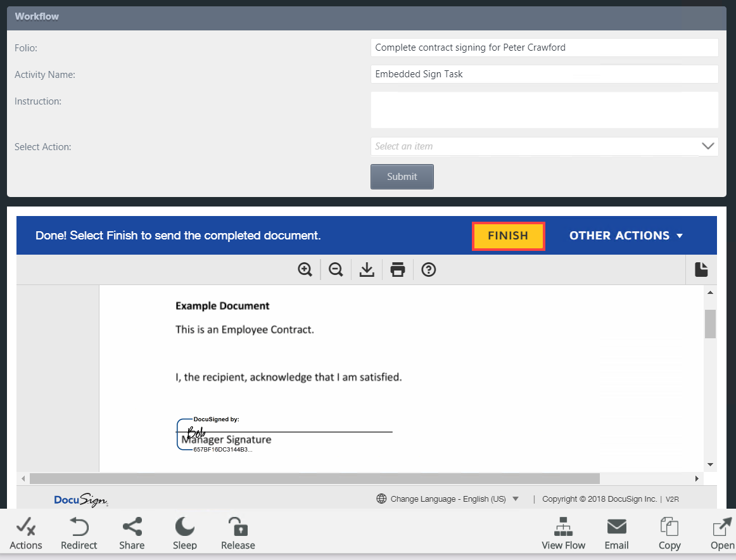Put the task to Sleep
The height and width of the screenshot is (560, 736).
184,534
